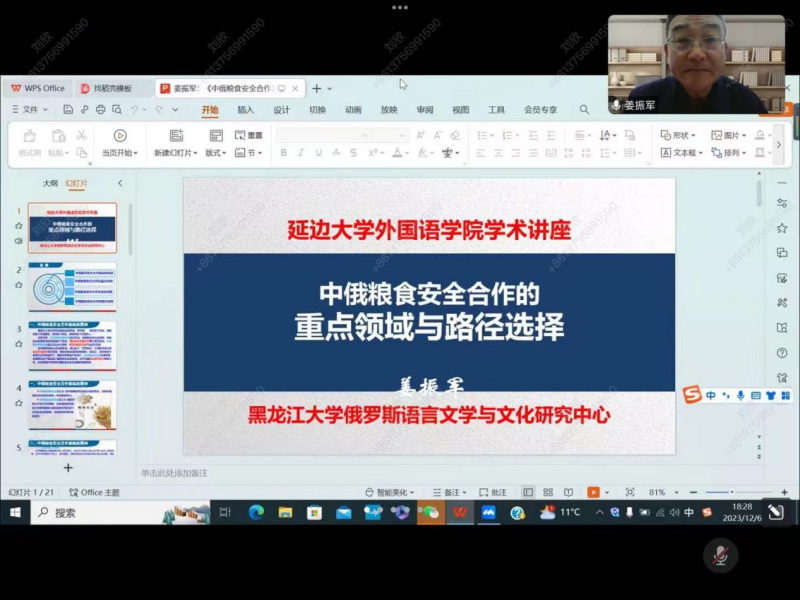
Task: Switch to Reading view book icon
Action: 568,492
